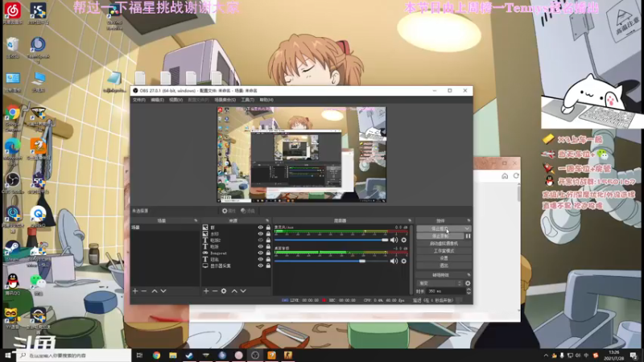
Task: Click Steam icon in the taskbar
Action: [189, 356]
